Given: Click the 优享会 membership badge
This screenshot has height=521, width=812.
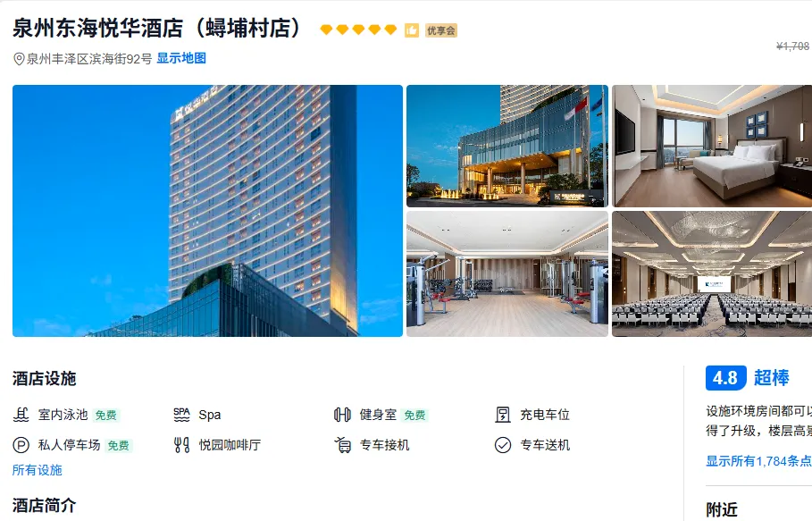Looking at the screenshot, I should (441, 30).
